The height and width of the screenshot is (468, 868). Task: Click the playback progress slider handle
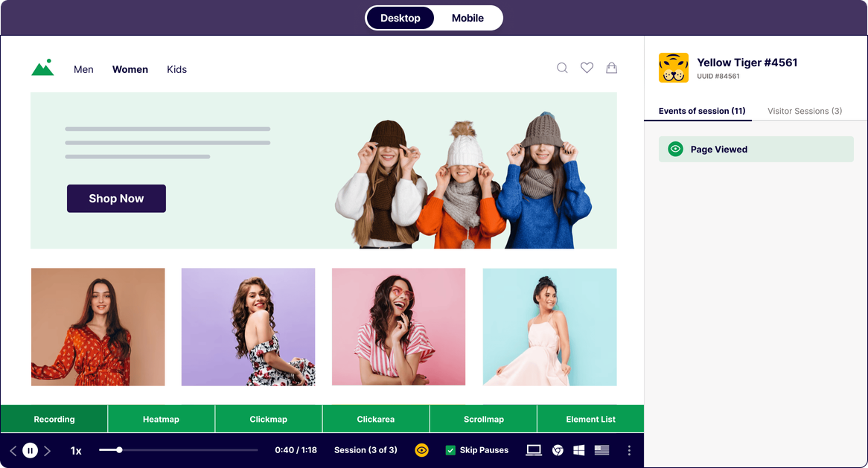119,450
